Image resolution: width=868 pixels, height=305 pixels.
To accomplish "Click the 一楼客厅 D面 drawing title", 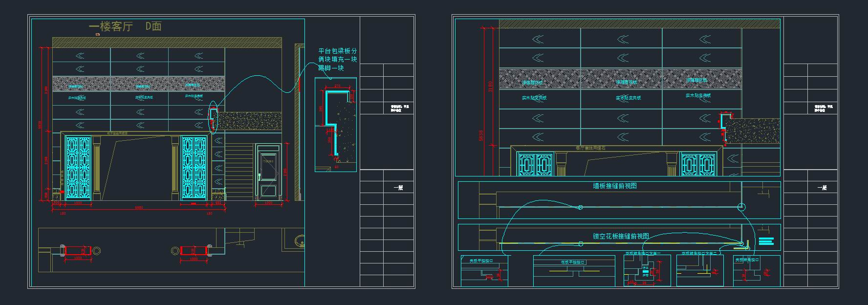I will point(125,27).
